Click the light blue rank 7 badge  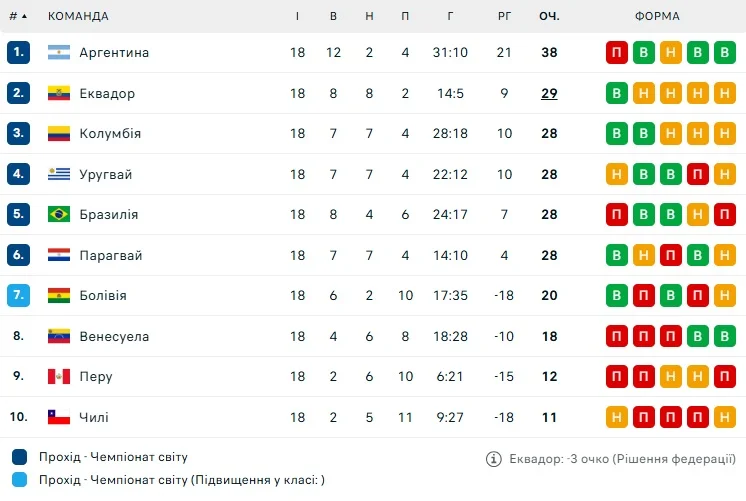18,296
